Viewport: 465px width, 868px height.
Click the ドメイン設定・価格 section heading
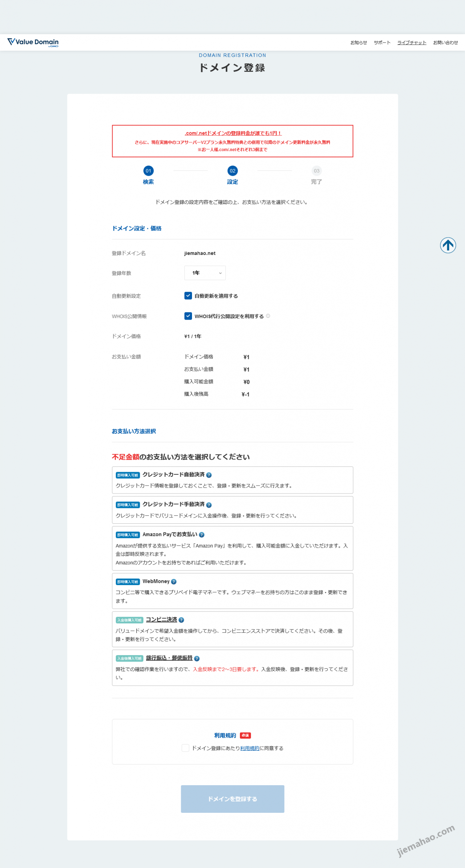(137, 228)
